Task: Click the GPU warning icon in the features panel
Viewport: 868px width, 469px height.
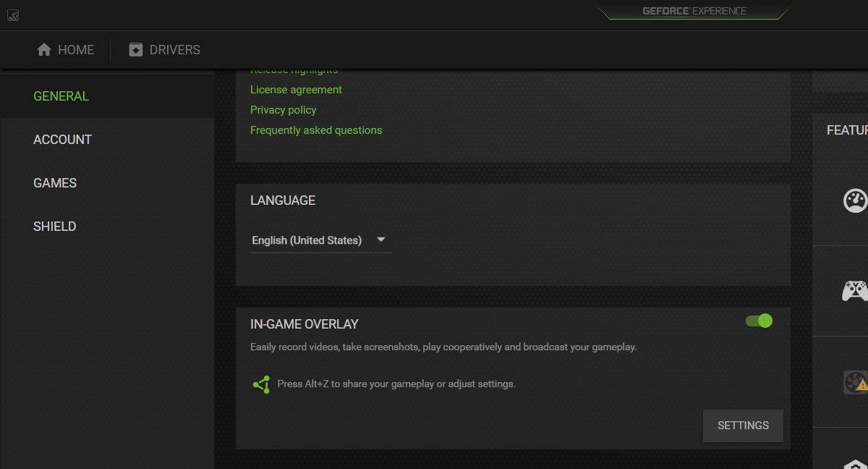Action: pyautogui.click(x=856, y=382)
